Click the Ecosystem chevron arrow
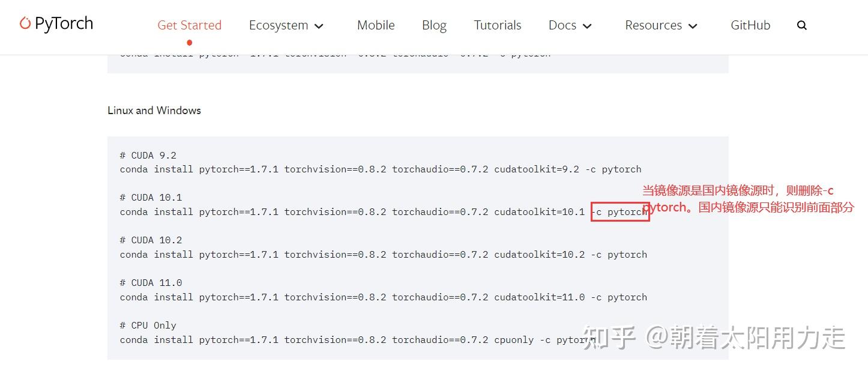The image size is (868, 373). (319, 26)
